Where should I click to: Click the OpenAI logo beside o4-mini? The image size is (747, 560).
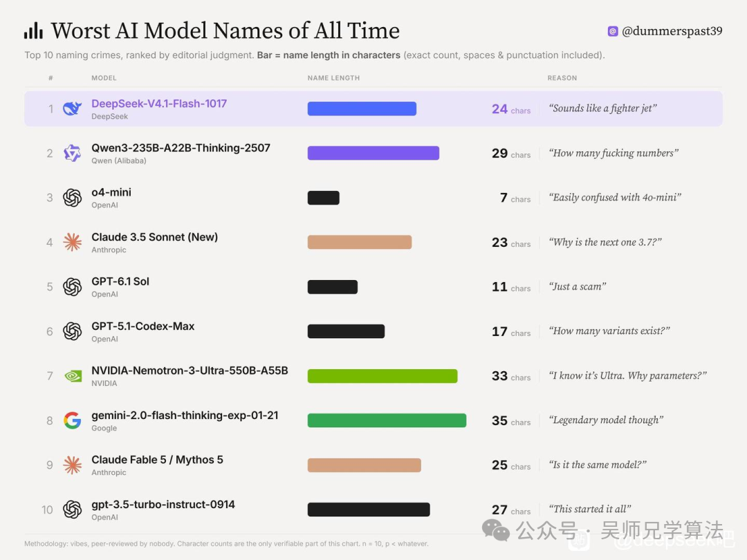[73, 198]
